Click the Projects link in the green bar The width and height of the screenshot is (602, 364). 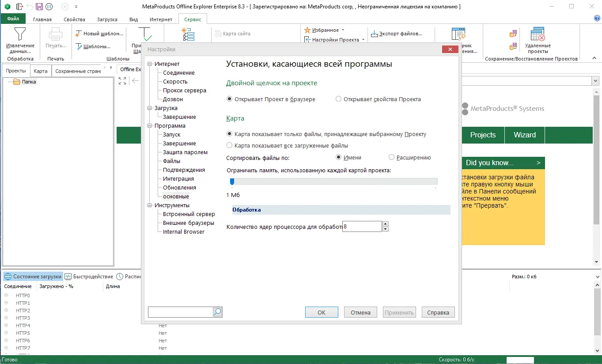pos(483,135)
